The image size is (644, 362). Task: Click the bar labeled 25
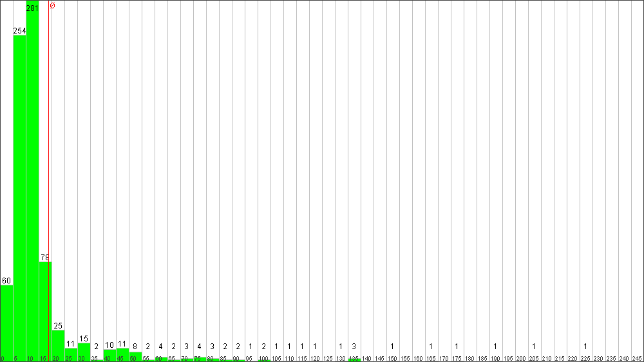[58, 345]
